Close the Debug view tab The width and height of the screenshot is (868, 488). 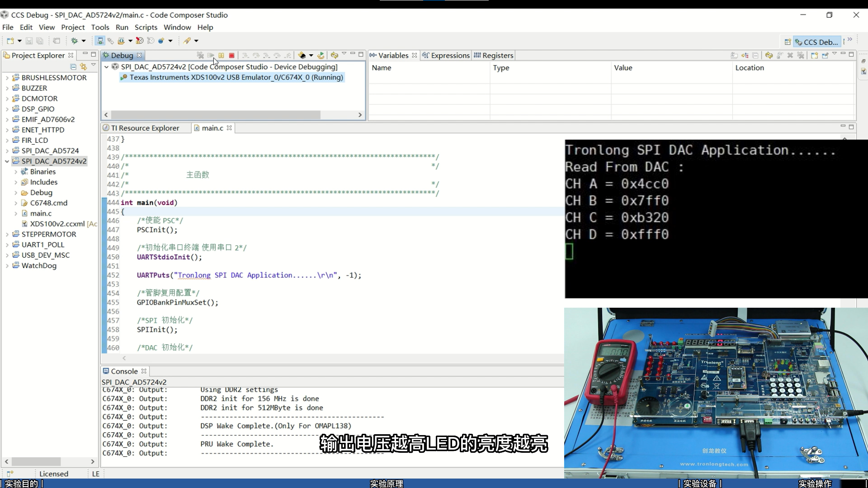(139, 55)
